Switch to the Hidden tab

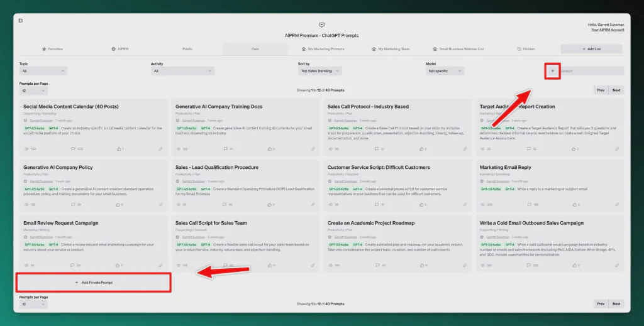(x=526, y=49)
